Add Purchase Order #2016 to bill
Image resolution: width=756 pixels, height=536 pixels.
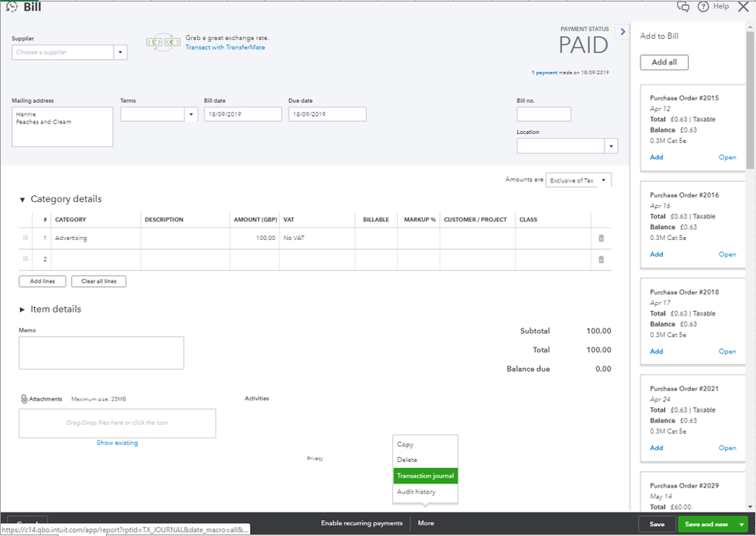tap(656, 254)
